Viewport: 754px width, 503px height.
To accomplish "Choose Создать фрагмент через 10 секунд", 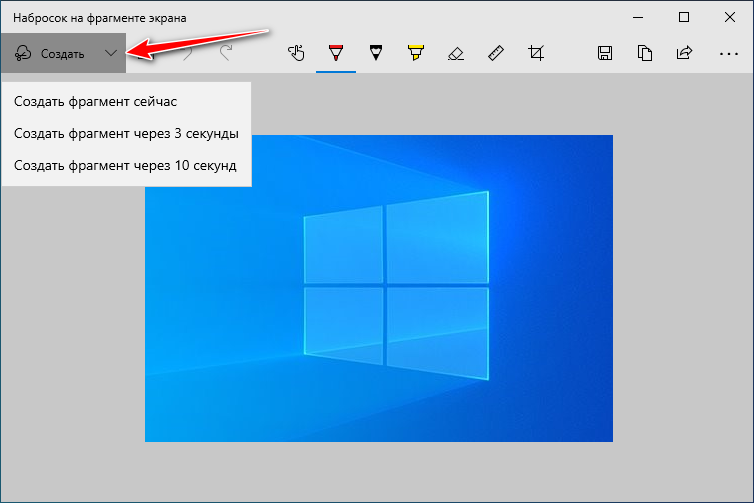I will pyautogui.click(x=125, y=165).
